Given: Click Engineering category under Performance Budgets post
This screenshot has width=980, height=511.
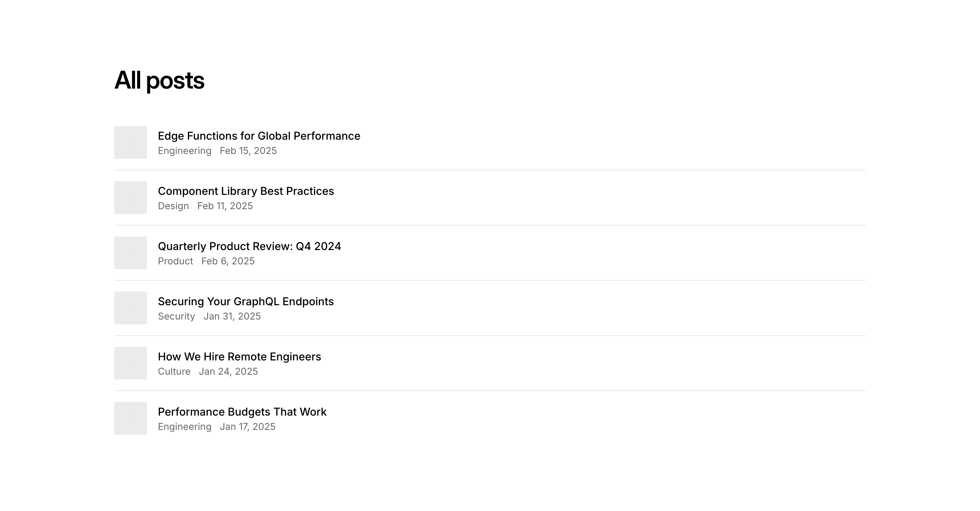Looking at the screenshot, I should click(x=184, y=427).
